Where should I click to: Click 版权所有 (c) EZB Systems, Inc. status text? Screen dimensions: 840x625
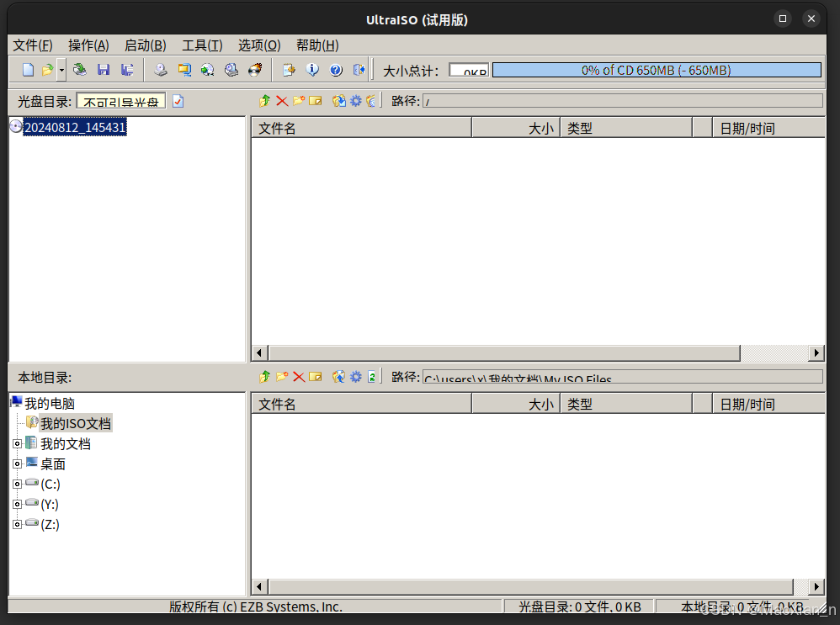pos(256,606)
